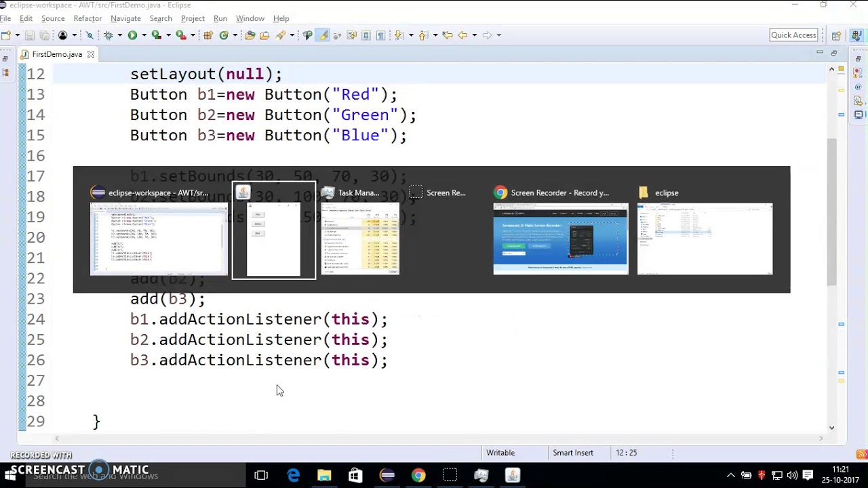Click the External Tools run icon
Viewport: 868px width, 488px height.
click(181, 35)
